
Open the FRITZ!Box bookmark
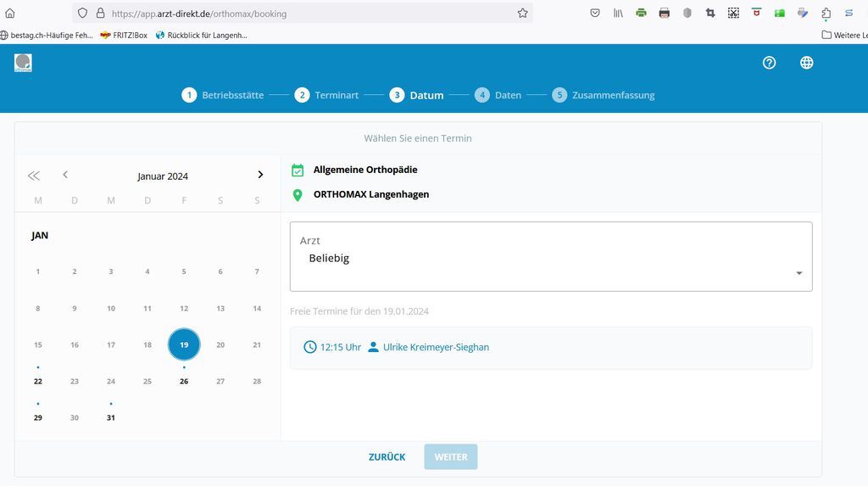click(x=124, y=35)
